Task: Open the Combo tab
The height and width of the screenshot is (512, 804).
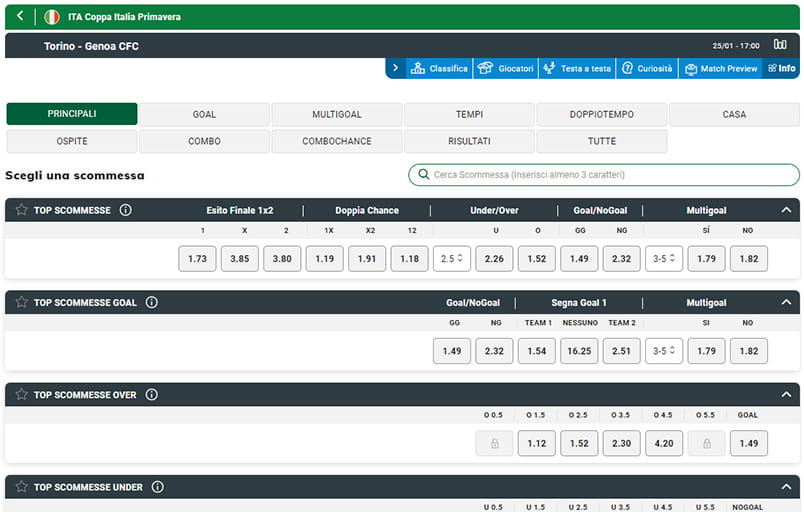Action: 204,141
